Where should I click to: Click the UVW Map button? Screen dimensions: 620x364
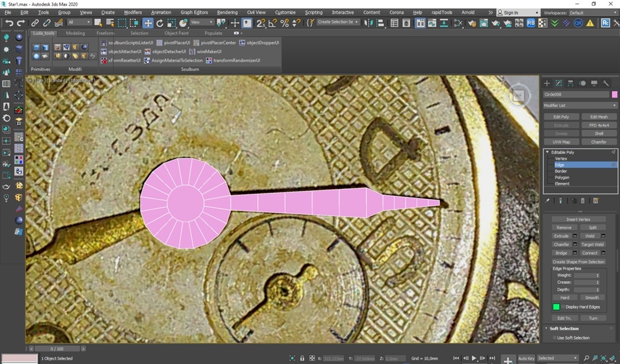(x=561, y=142)
